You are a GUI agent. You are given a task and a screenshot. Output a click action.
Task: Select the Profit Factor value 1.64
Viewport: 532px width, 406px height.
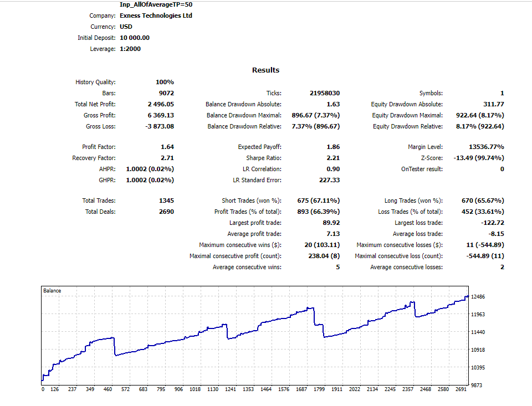pyautogui.click(x=167, y=147)
